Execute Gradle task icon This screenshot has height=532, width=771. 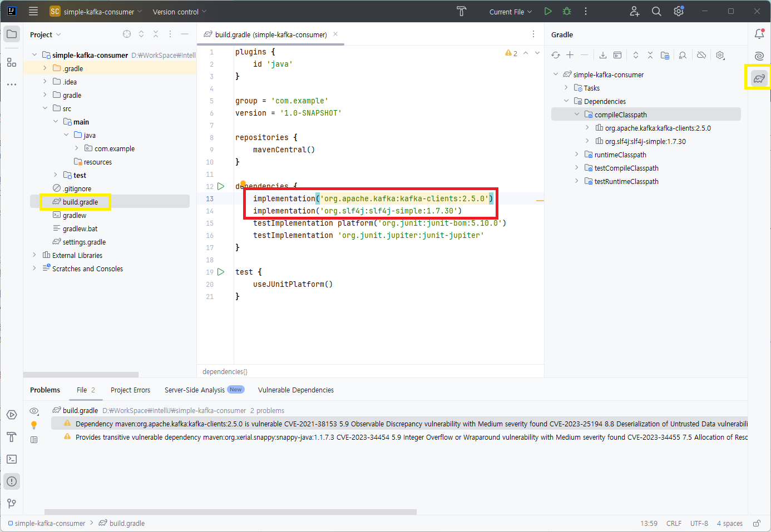pyautogui.click(x=617, y=55)
